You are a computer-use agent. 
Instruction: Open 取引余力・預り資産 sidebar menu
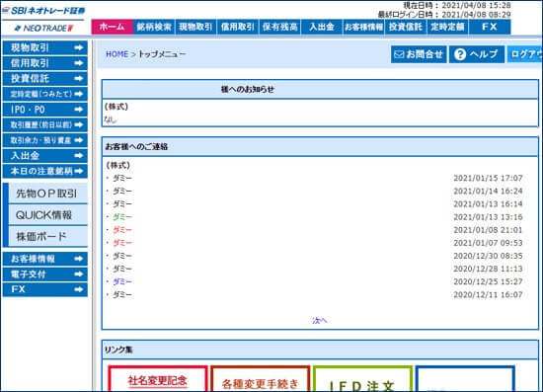[x=44, y=140]
